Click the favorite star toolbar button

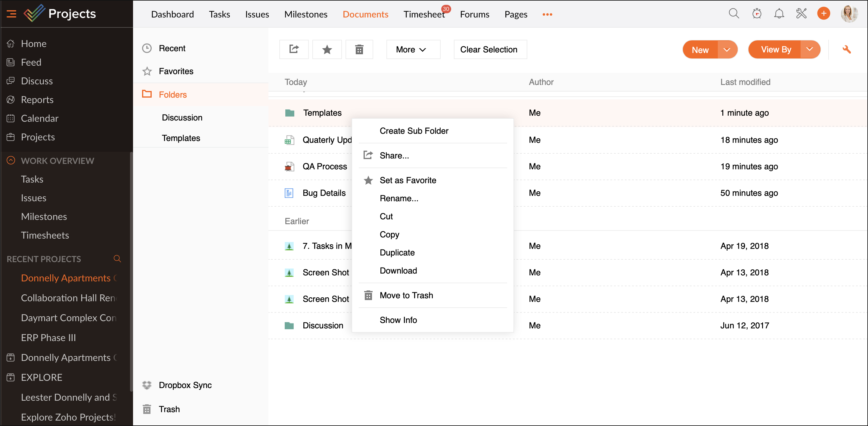coord(327,49)
